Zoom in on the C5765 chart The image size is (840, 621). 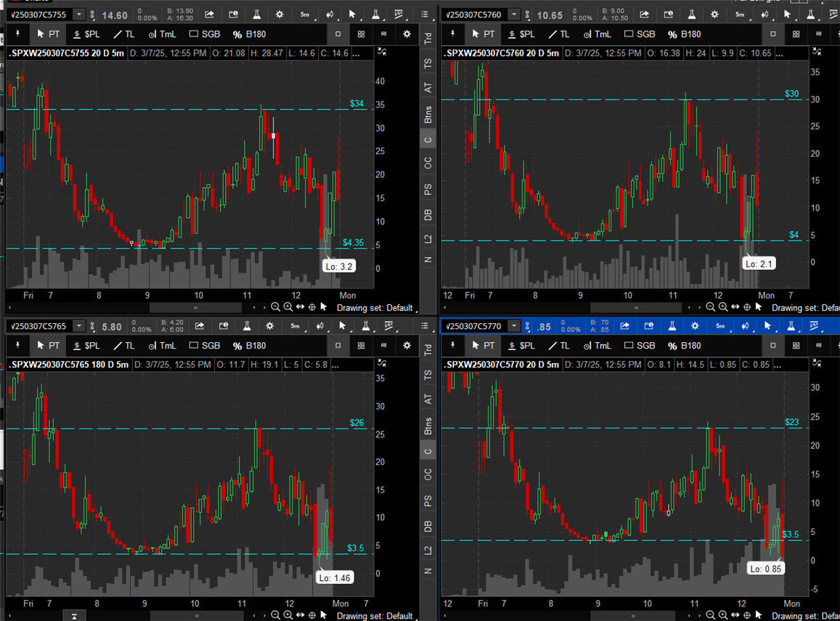coord(288,616)
